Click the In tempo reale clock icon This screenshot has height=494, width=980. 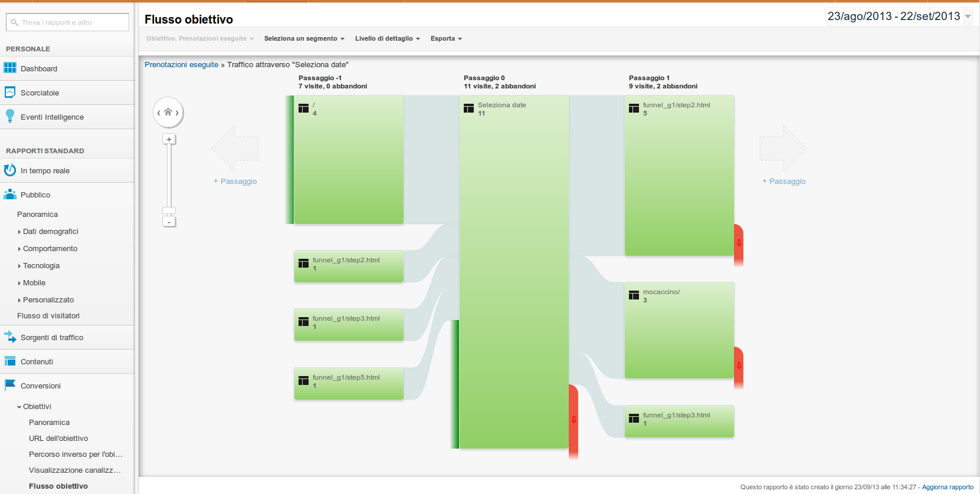point(10,170)
